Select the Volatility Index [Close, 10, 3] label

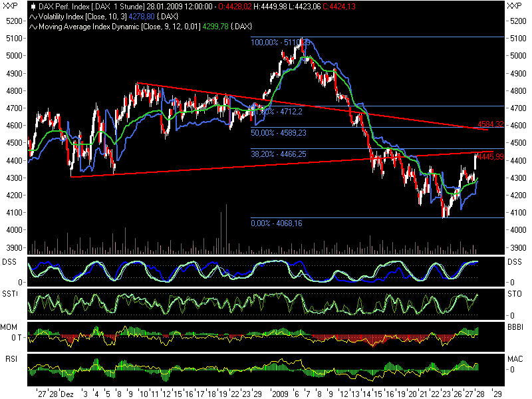[83, 17]
